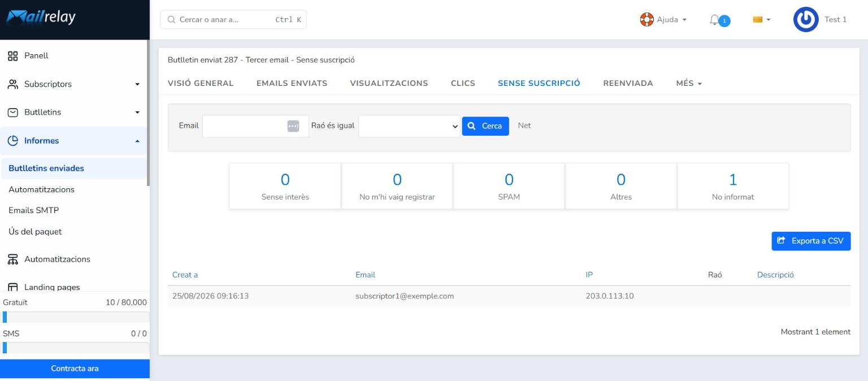Click the No informat count card
868x381 pixels.
(x=733, y=187)
